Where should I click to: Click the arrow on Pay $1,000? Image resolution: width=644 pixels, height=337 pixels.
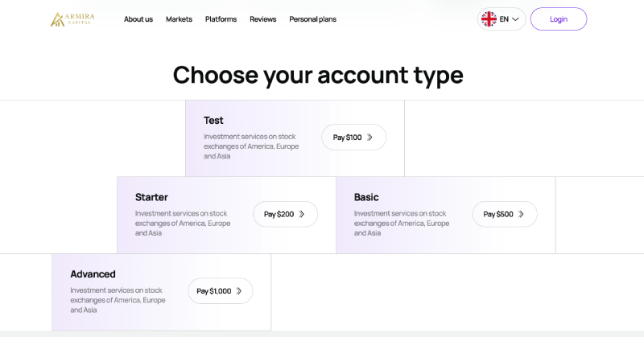pos(238,290)
